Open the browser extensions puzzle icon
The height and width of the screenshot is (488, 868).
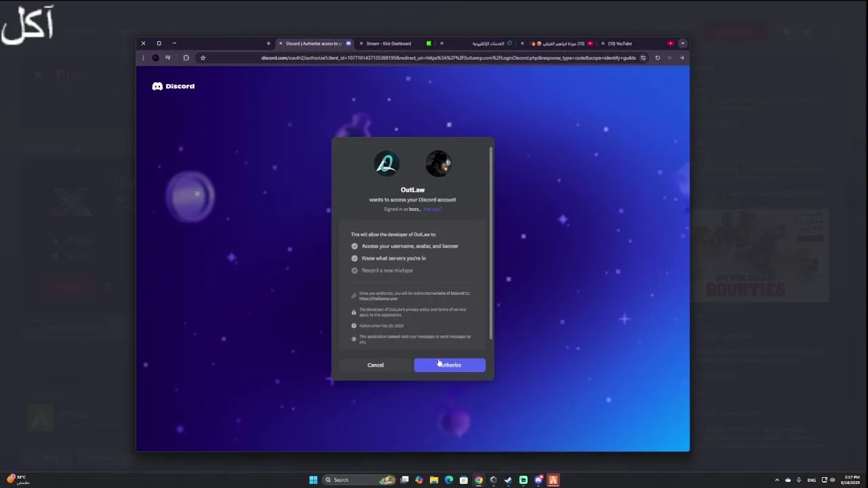(186, 58)
